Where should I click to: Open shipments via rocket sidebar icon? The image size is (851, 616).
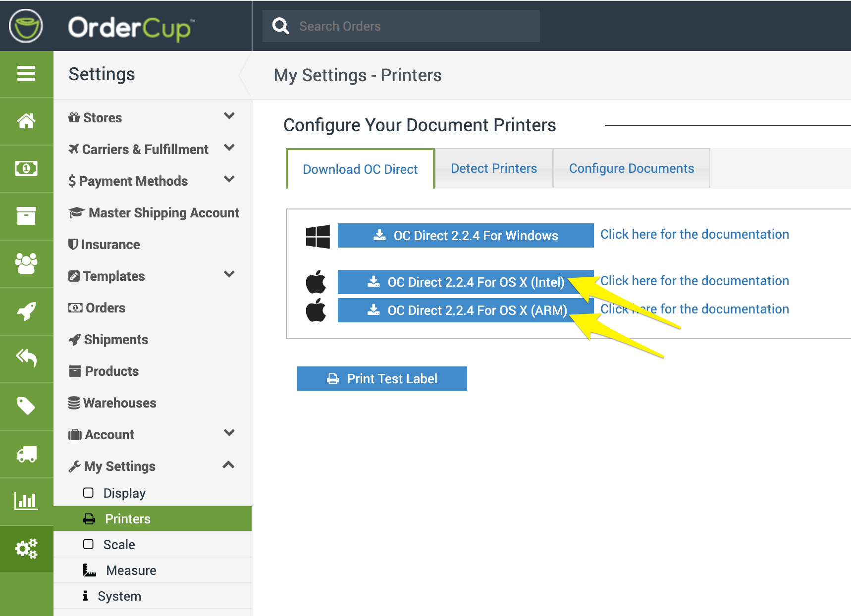(x=26, y=311)
